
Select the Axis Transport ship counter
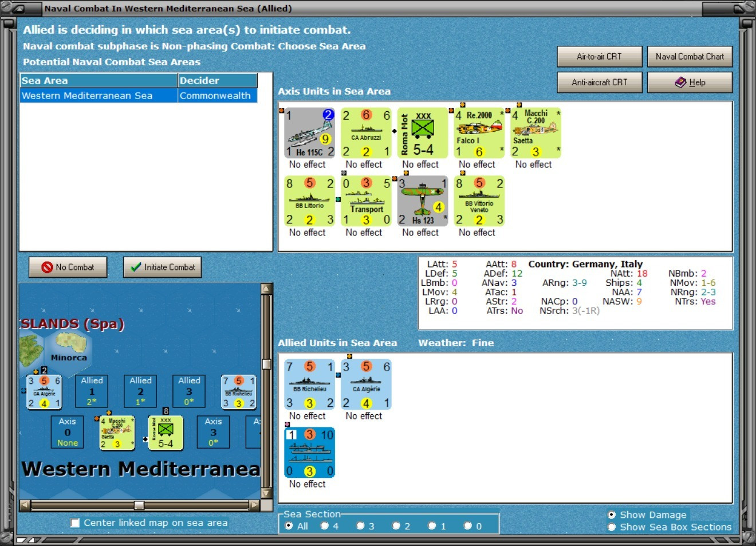click(x=367, y=201)
